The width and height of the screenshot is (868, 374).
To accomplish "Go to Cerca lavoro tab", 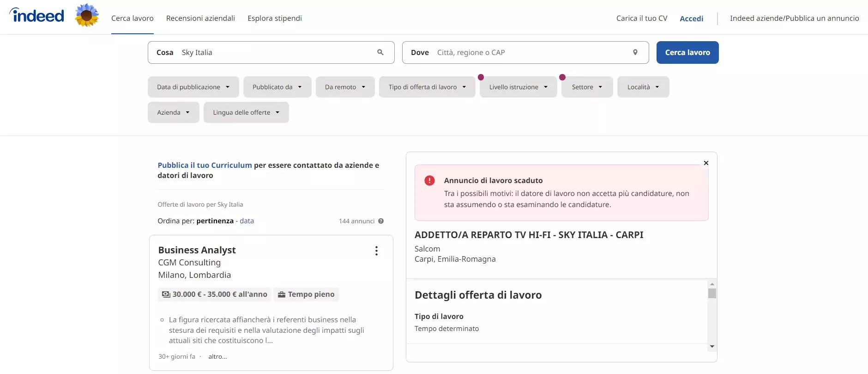I will (x=133, y=18).
